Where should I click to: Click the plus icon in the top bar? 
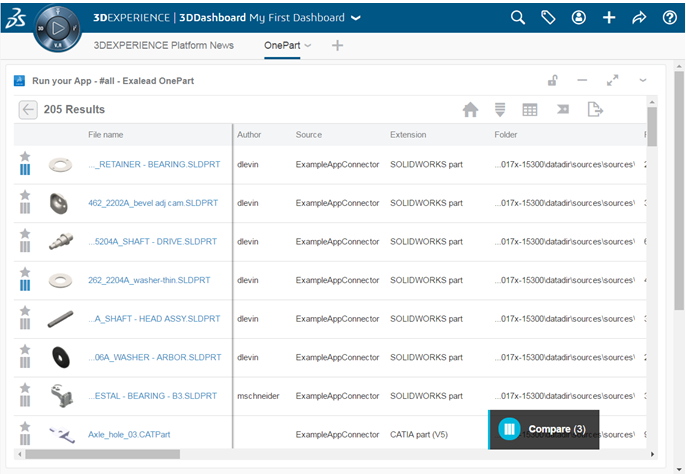[x=609, y=18]
